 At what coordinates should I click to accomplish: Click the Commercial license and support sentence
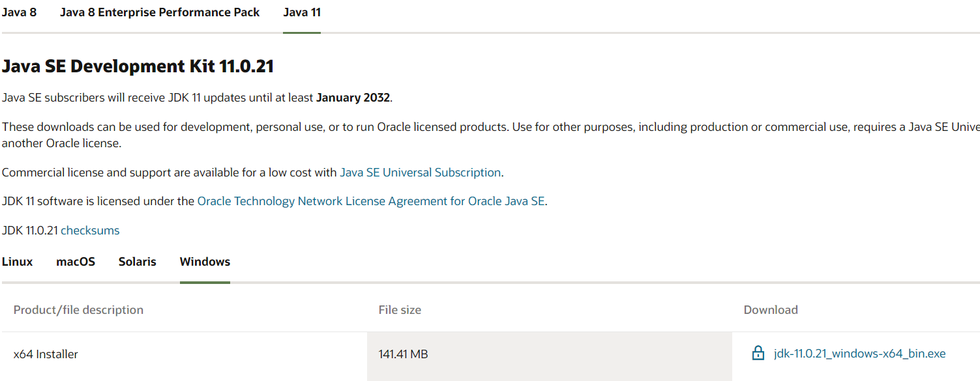click(x=170, y=173)
